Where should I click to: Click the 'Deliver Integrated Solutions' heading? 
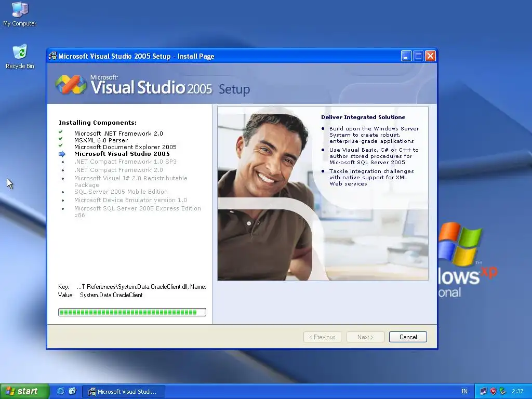[363, 117]
